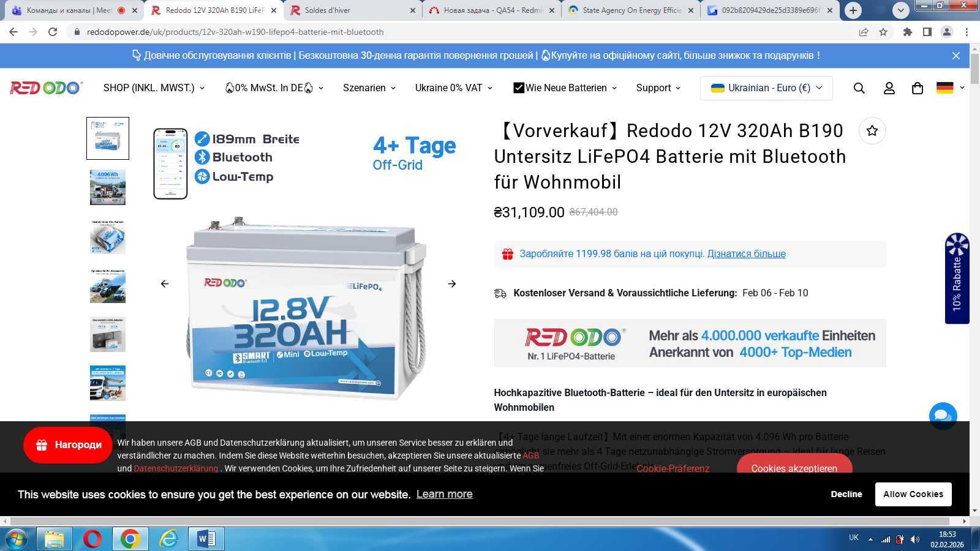Open the 10% Rabatte side tab

pyautogui.click(x=957, y=279)
